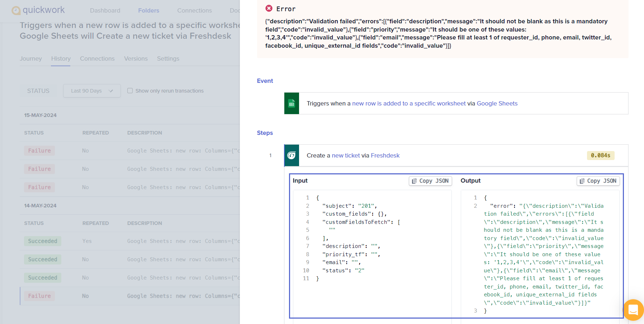
Task: Open the Folders menu item
Action: coord(148,10)
